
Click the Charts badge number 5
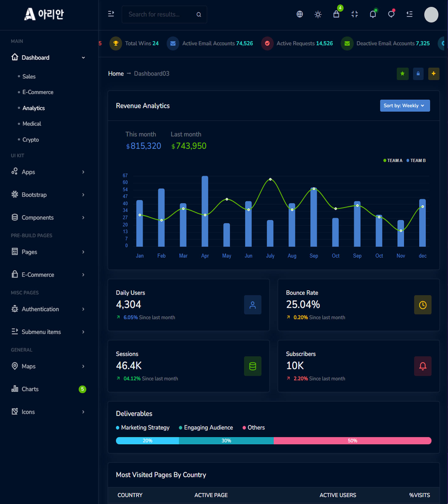pos(82,389)
